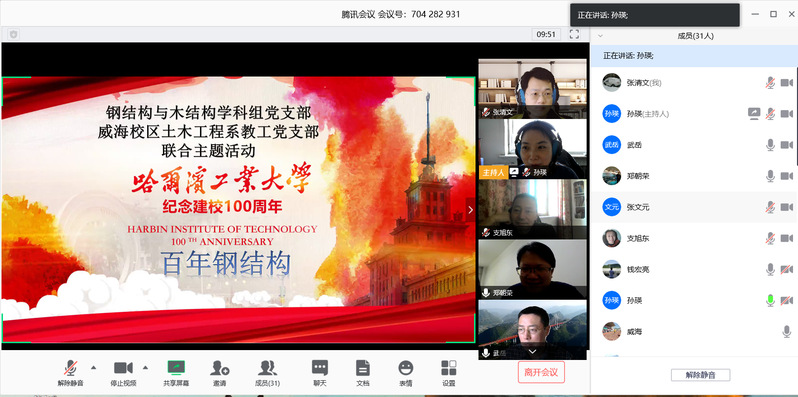Open the 成员(31) members panel icon
The height and width of the screenshot is (397, 798).
tap(267, 368)
